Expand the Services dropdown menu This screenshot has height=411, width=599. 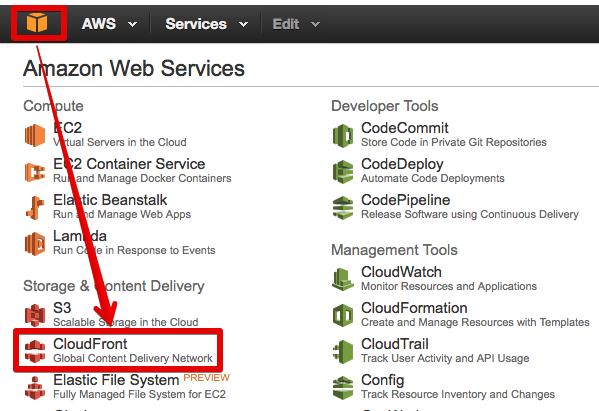pos(243,24)
